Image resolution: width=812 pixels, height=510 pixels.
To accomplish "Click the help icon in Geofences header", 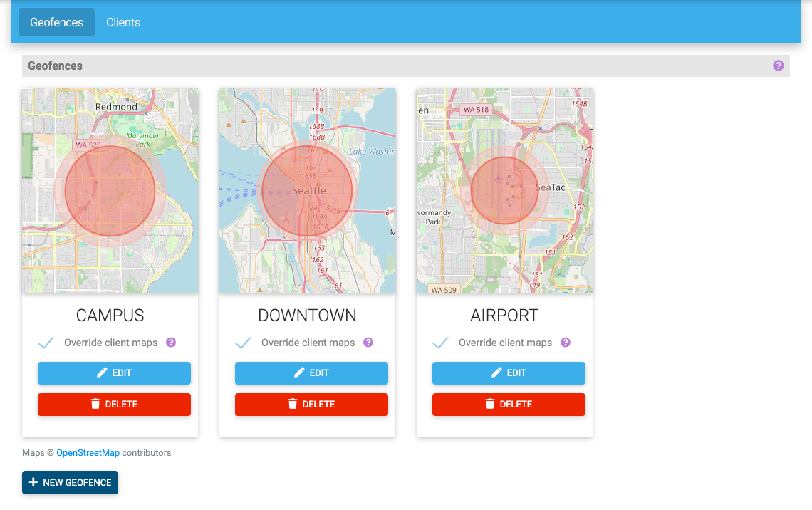I will tap(778, 66).
